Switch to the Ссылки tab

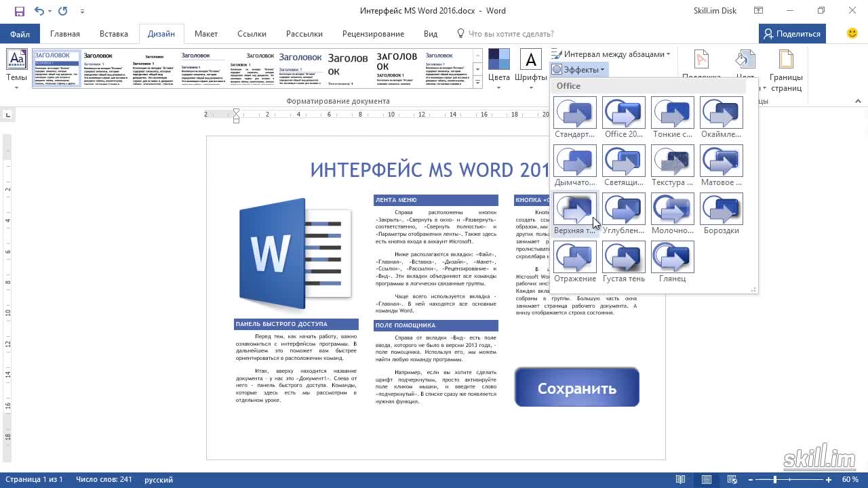click(252, 34)
